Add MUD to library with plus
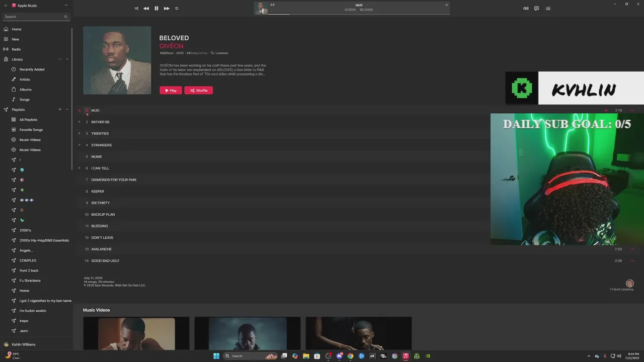 click(606, 110)
